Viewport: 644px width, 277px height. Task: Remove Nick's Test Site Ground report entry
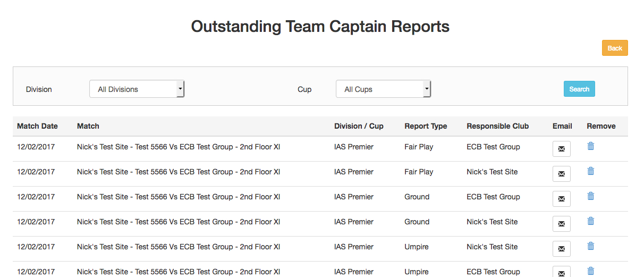pos(590,221)
